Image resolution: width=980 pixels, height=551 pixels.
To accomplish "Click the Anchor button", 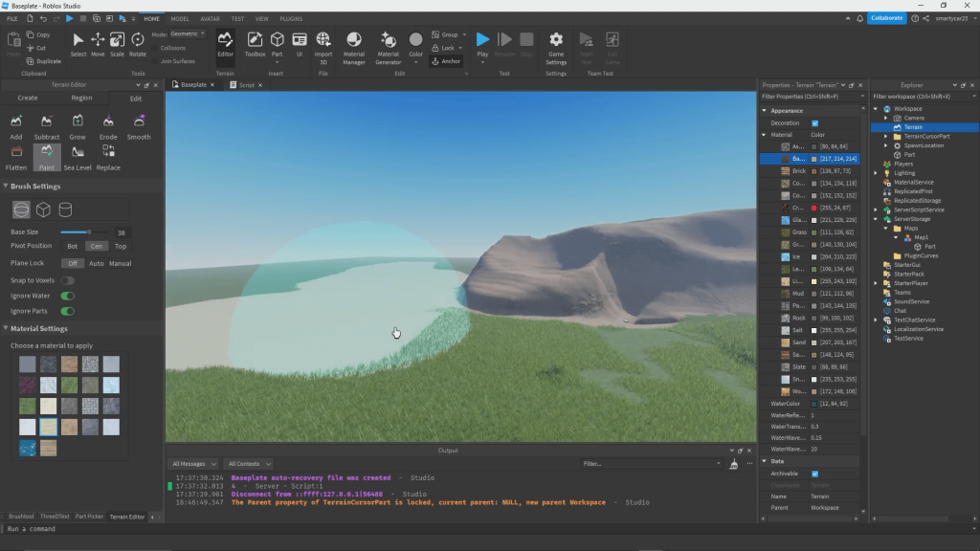I will 446,61.
